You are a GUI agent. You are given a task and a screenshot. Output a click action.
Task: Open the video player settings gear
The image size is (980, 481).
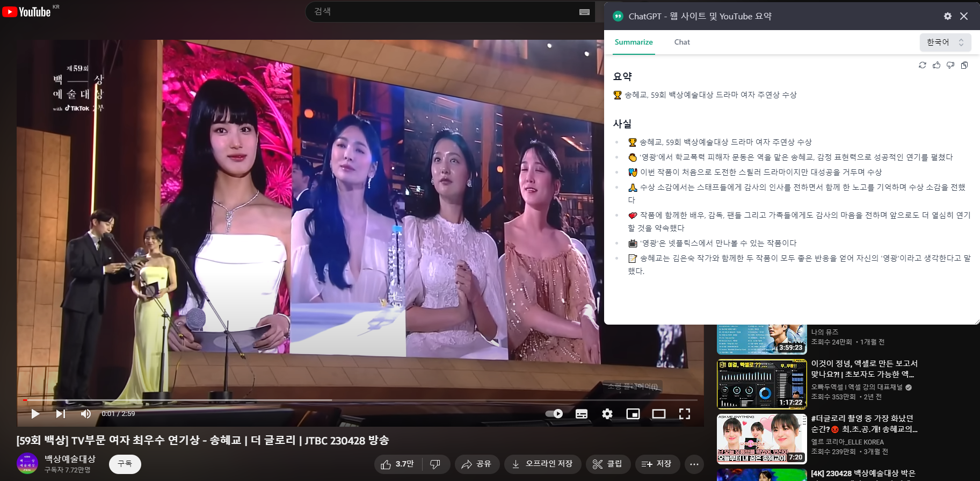coord(607,414)
